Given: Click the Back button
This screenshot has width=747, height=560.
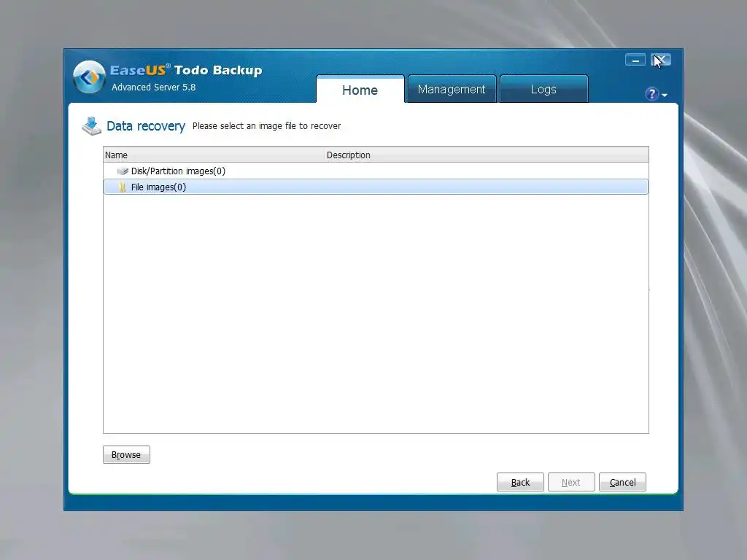Looking at the screenshot, I should click(520, 483).
